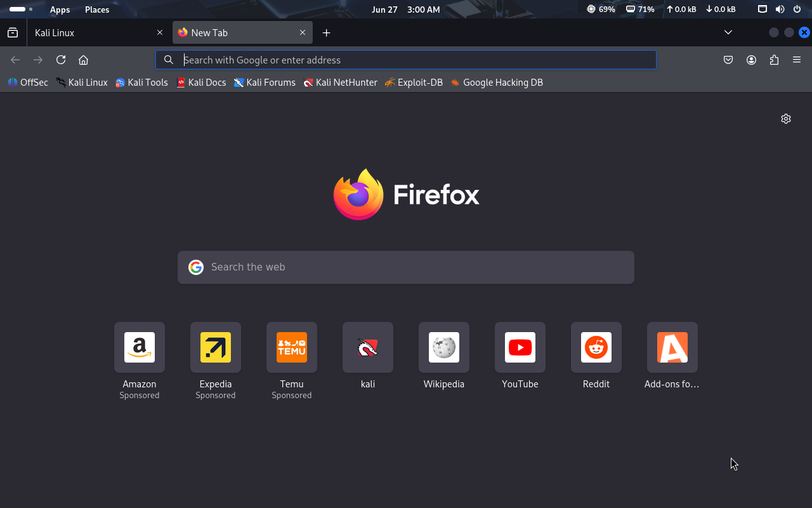
Task: Open Kali Tools bookmark
Action: pyautogui.click(x=141, y=83)
